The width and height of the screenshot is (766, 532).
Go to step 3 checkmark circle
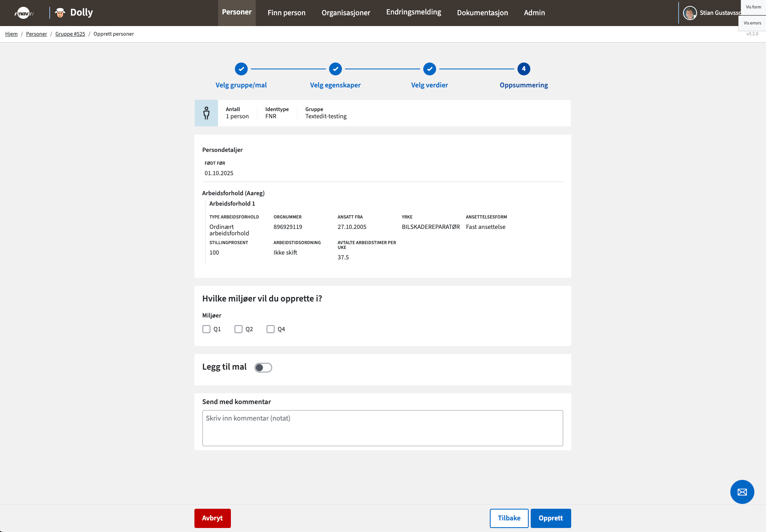pyautogui.click(x=429, y=69)
